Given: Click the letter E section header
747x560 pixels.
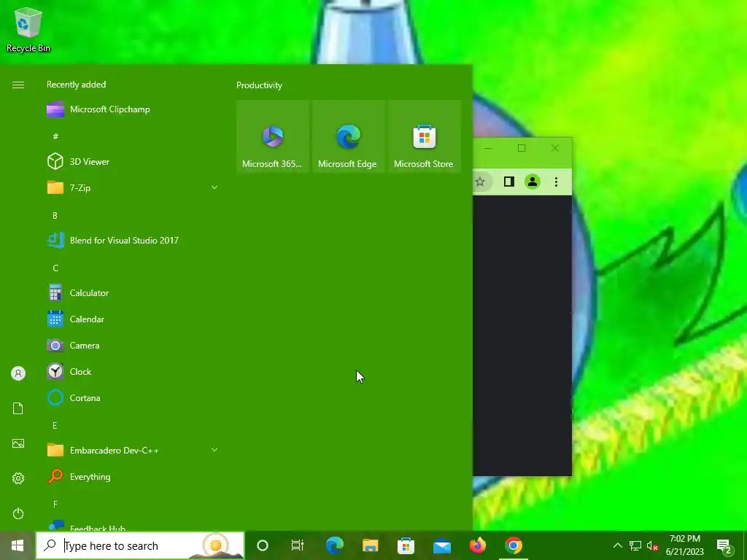Looking at the screenshot, I should coord(55,426).
